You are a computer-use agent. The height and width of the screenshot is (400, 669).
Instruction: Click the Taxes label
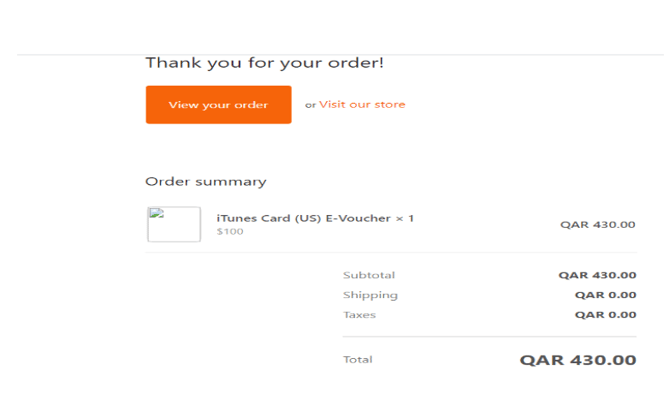tap(360, 315)
